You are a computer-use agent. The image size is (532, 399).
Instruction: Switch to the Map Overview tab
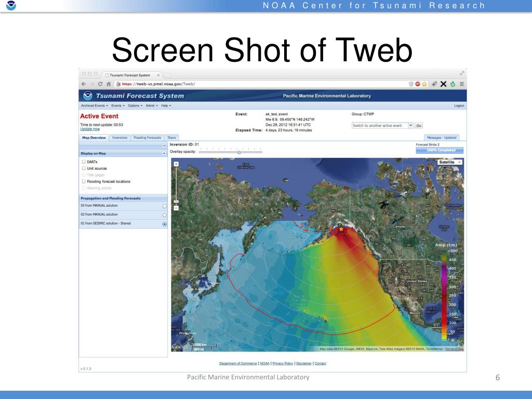(94, 138)
